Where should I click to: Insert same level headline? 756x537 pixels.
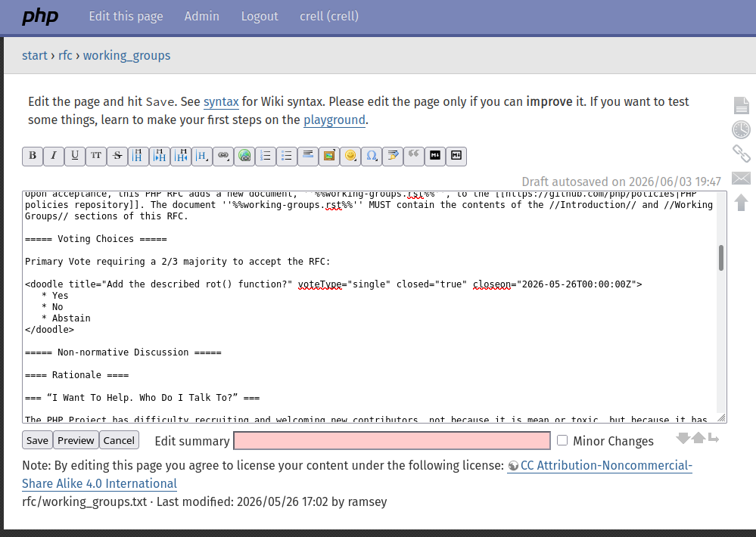(x=138, y=156)
